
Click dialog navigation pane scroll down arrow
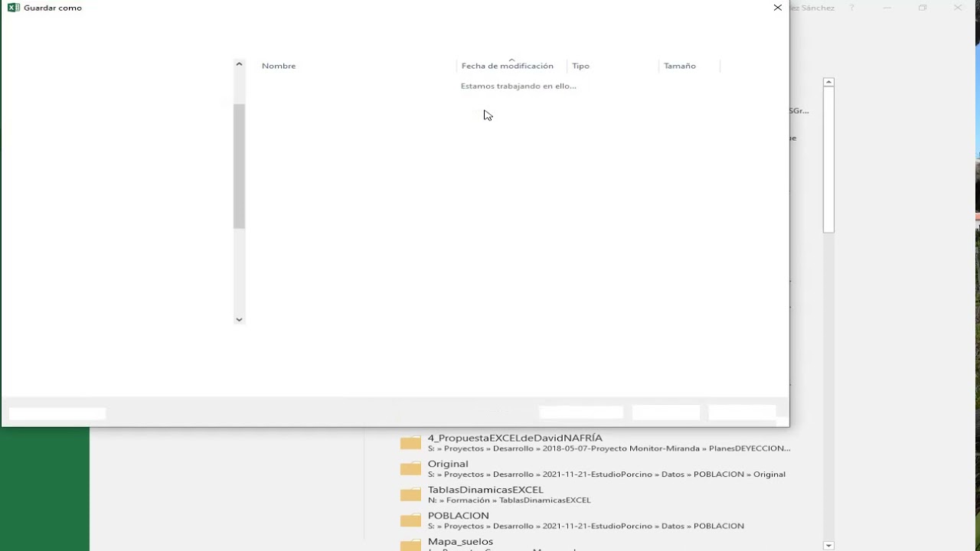pos(239,319)
